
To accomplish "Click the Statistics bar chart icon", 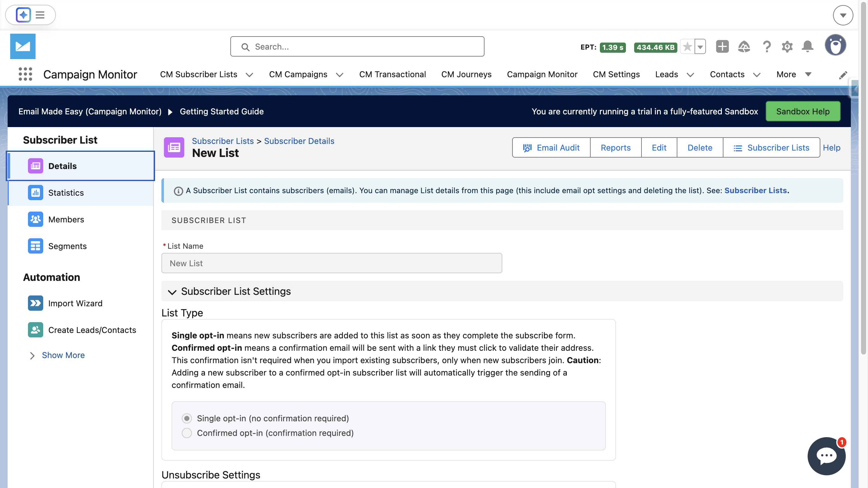I will point(35,193).
